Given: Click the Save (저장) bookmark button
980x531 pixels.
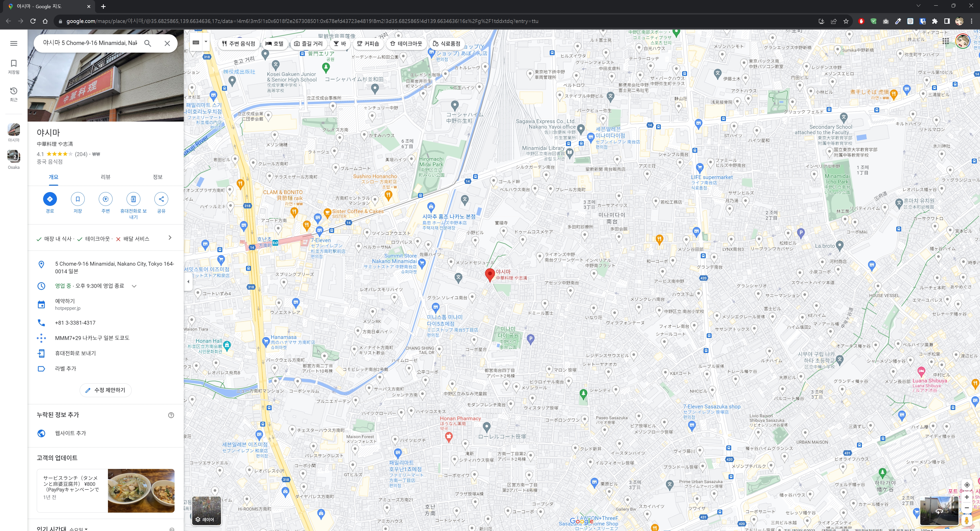Looking at the screenshot, I should click(78, 199).
